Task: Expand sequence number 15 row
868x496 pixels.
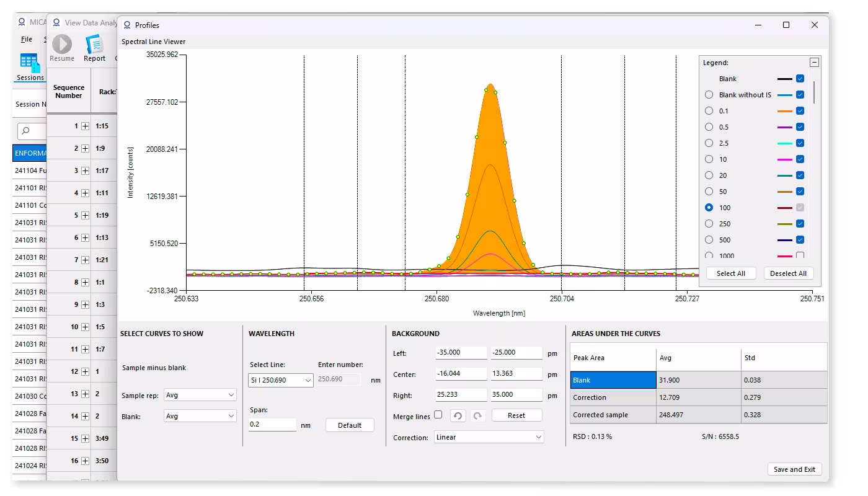Action: click(86, 438)
